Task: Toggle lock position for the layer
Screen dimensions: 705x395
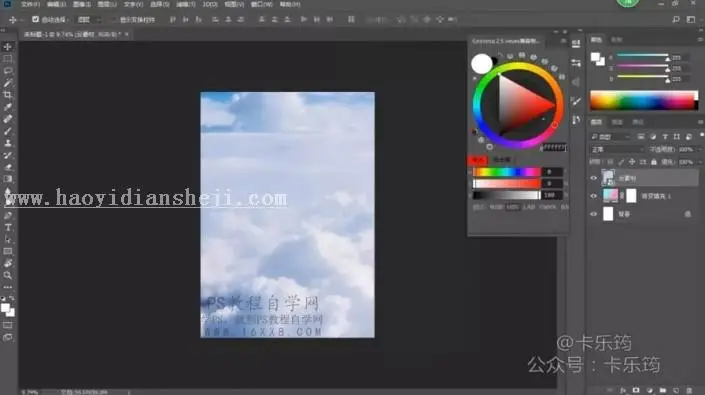Action: [632, 162]
